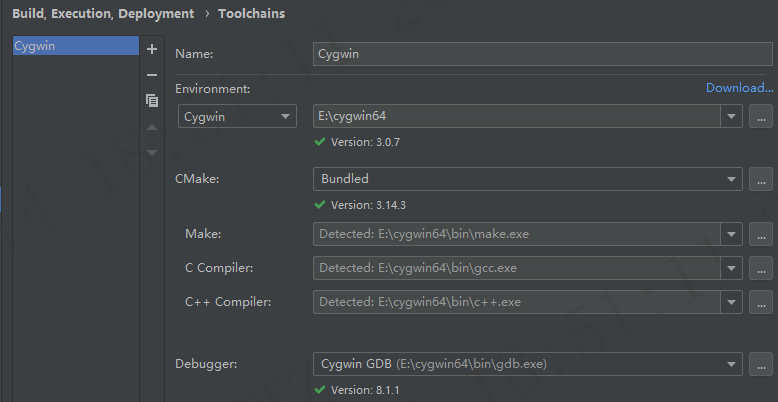Click the C++ Compiler field showing c++.exe

(517, 302)
